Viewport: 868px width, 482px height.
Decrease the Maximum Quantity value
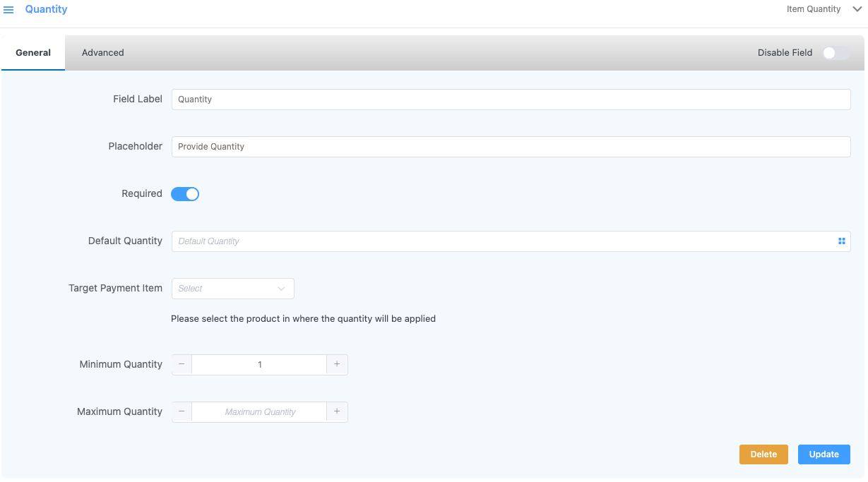tap(182, 412)
